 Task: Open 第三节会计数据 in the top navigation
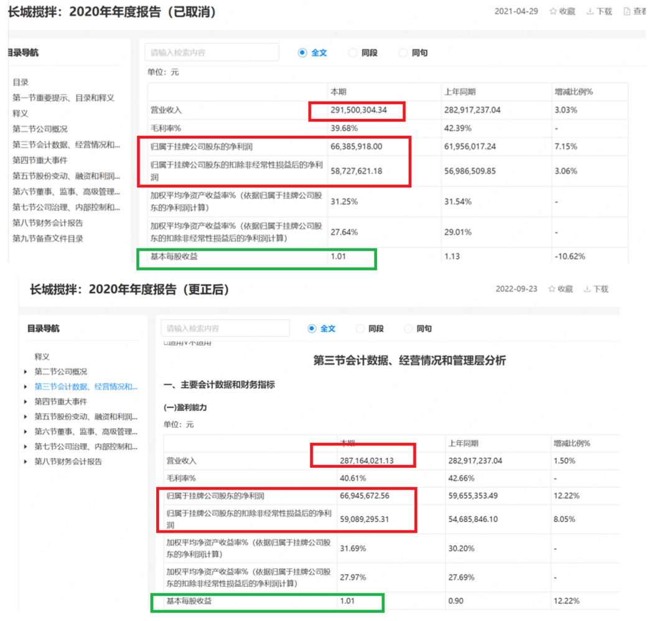click(x=67, y=145)
